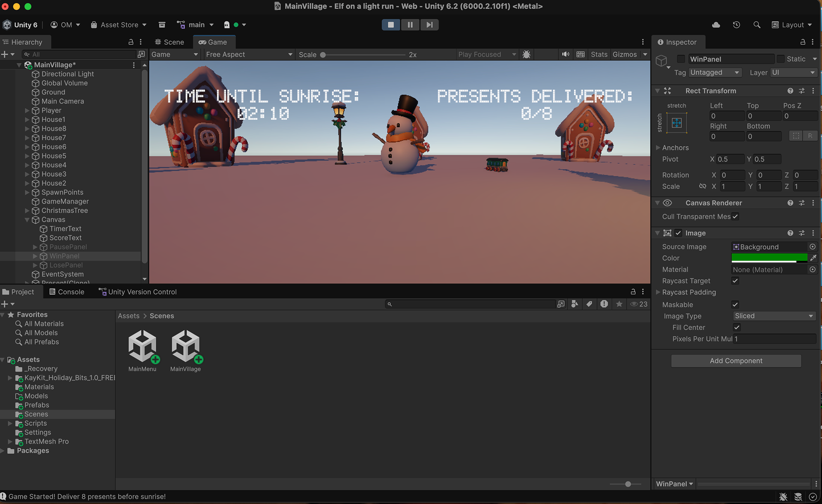Disable Raycast Target checkbox

click(x=735, y=281)
